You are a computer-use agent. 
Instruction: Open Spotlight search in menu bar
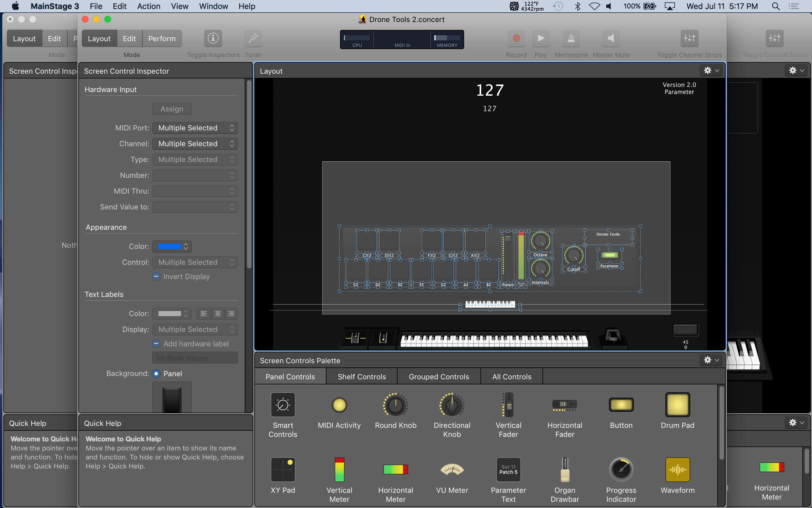click(775, 6)
